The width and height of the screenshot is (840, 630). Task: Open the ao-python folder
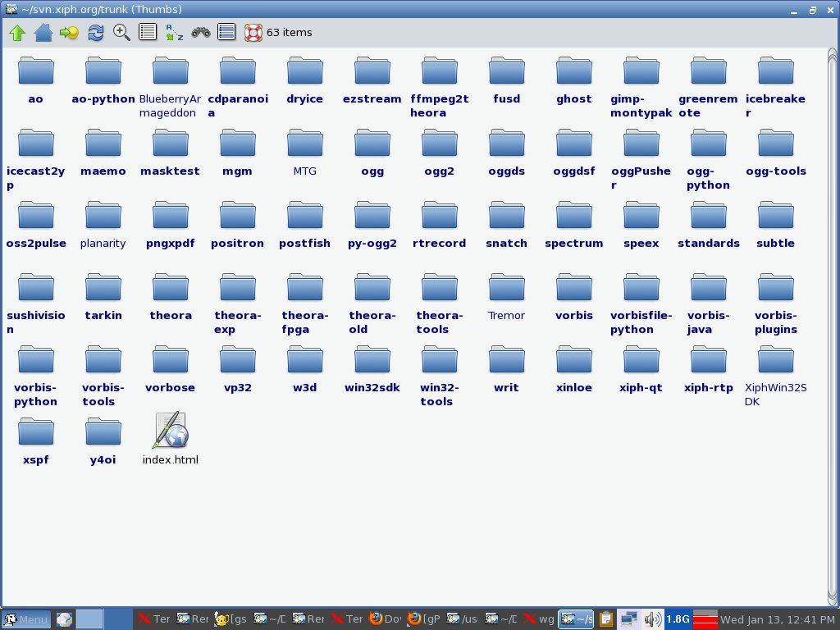[x=103, y=80]
